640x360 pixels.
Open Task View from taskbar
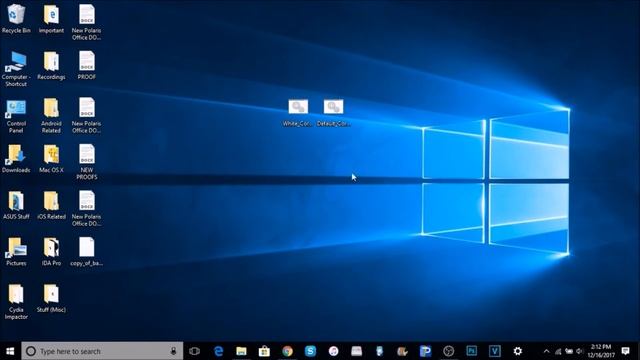(x=195, y=351)
